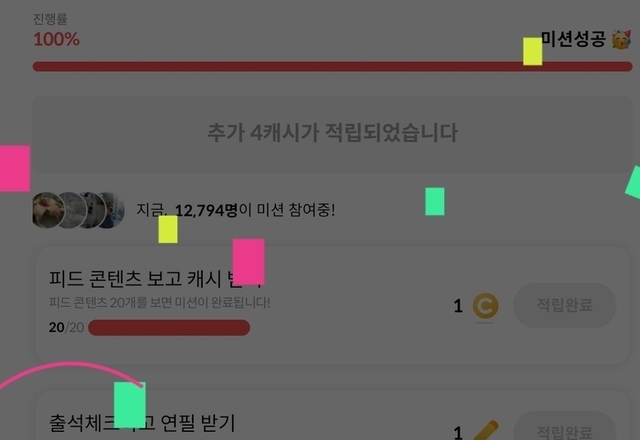Tap the party face emoji beside 미션성공
This screenshot has height=440, width=640.
[621, 39]
